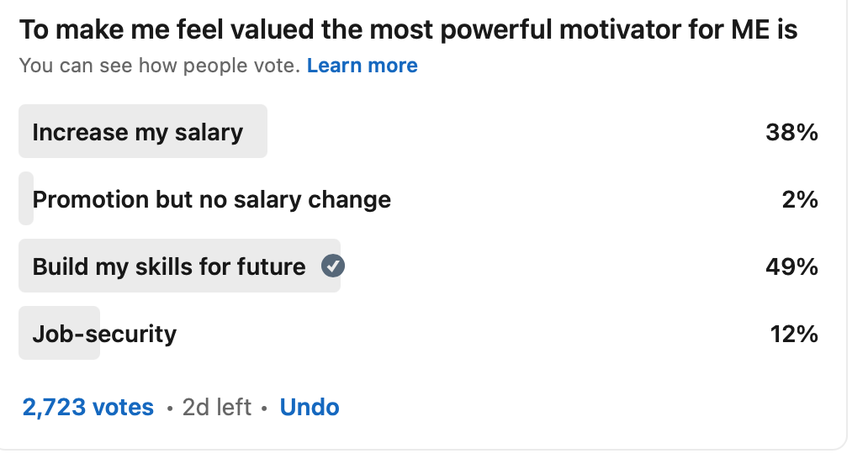Pick the "Job-security" option label
The width and height of the screenshot is (868, 464).
tap(104, 334)
